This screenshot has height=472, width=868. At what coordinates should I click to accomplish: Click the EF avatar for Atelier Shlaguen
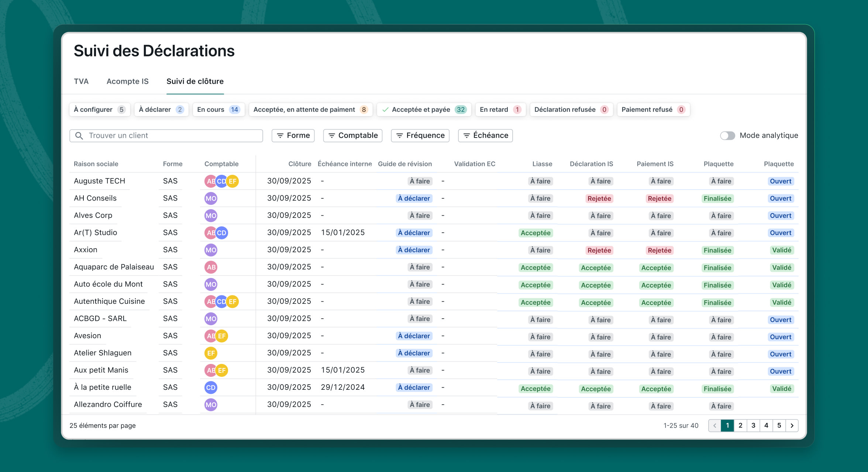[x=211, y=353]
